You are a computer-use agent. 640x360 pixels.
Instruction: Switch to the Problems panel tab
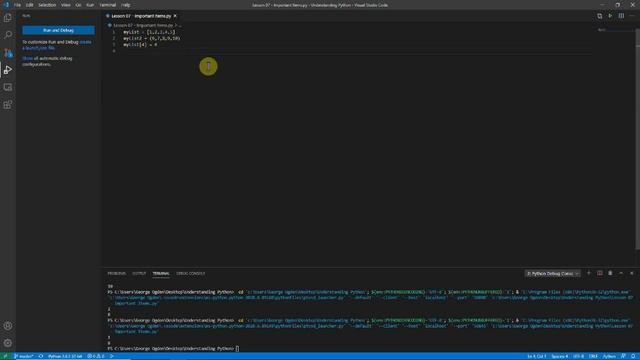tap(117, 273)
